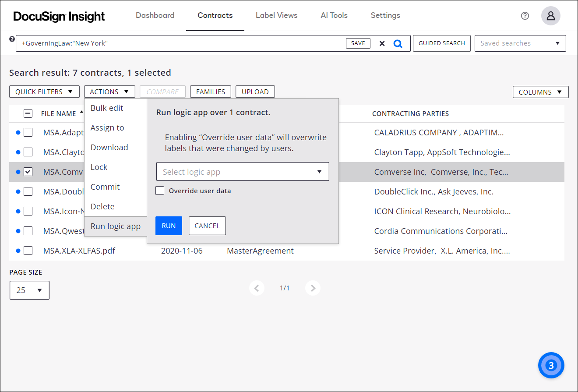Check the MSA.DoubleClick row checkbox
This screenshot has height=392, width=578.
(x=28, y=191)
